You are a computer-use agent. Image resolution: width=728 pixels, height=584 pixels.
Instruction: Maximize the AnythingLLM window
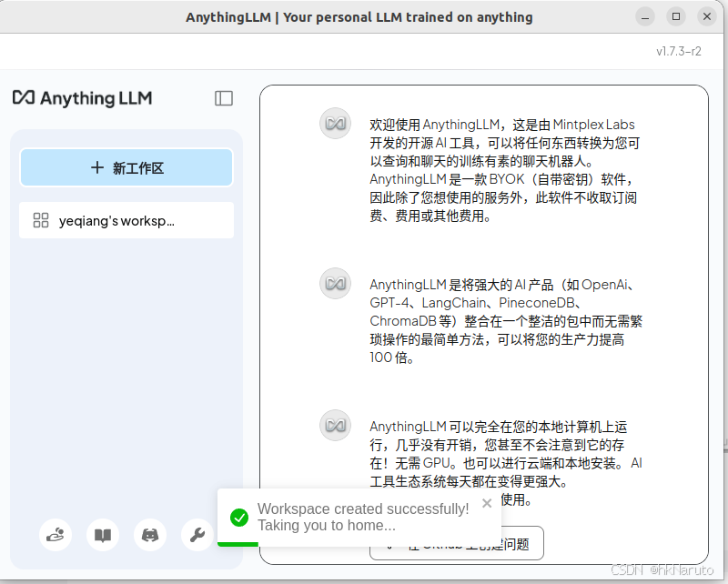click(x=676, y=16)
